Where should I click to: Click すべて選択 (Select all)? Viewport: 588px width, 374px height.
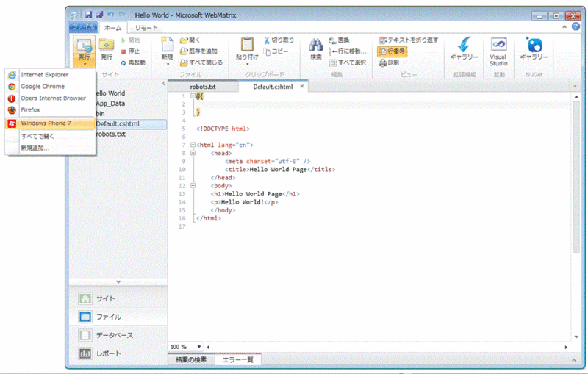(x=348, y=62)
